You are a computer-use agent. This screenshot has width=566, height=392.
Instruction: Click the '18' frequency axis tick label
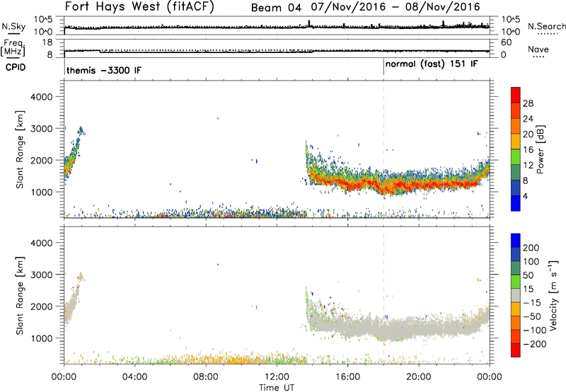47,42
